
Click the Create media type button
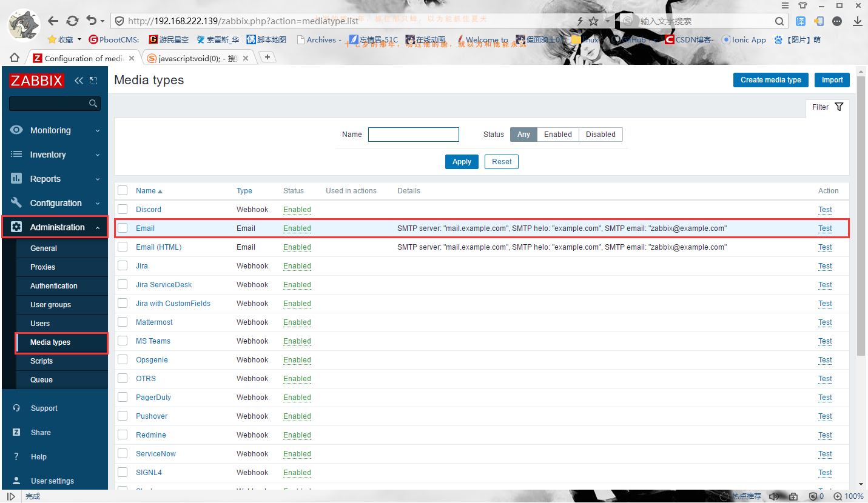(770, 80)
